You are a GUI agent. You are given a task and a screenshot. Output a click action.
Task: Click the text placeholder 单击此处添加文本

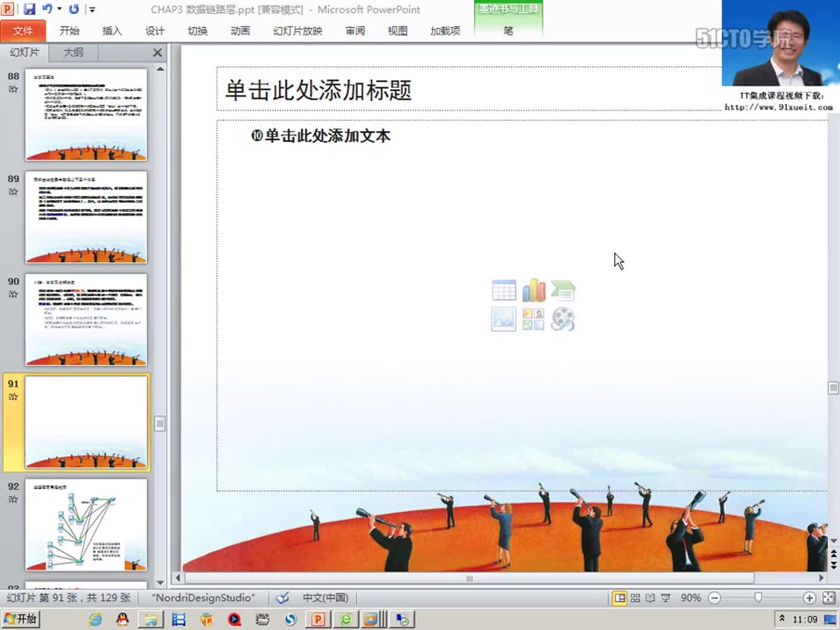point(327,136)
